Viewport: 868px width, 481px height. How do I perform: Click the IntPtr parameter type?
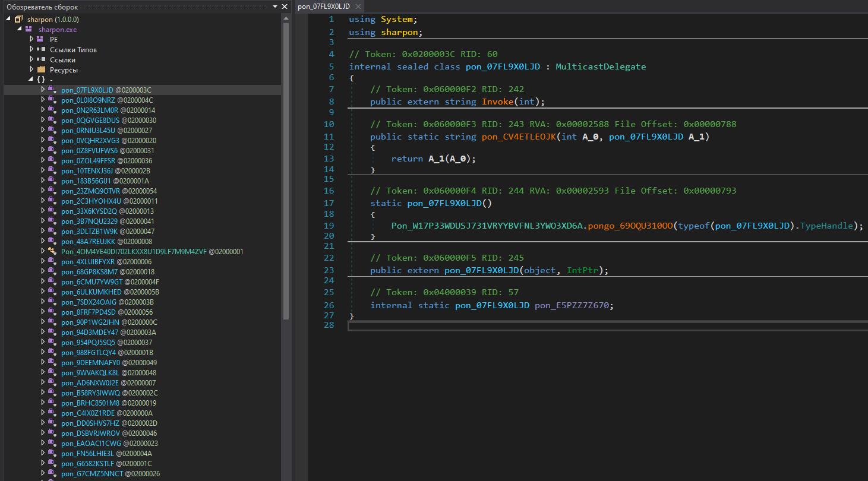point(582,270)
